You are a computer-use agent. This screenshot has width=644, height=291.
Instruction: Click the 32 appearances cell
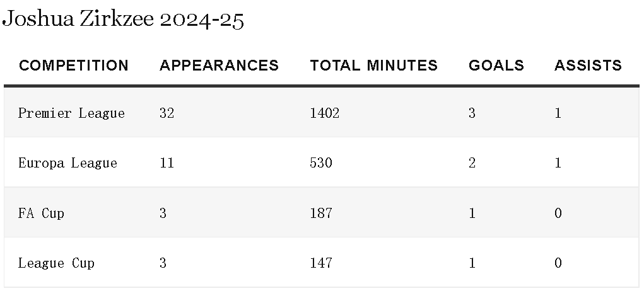pyautogui.click(x=167, y=113)
